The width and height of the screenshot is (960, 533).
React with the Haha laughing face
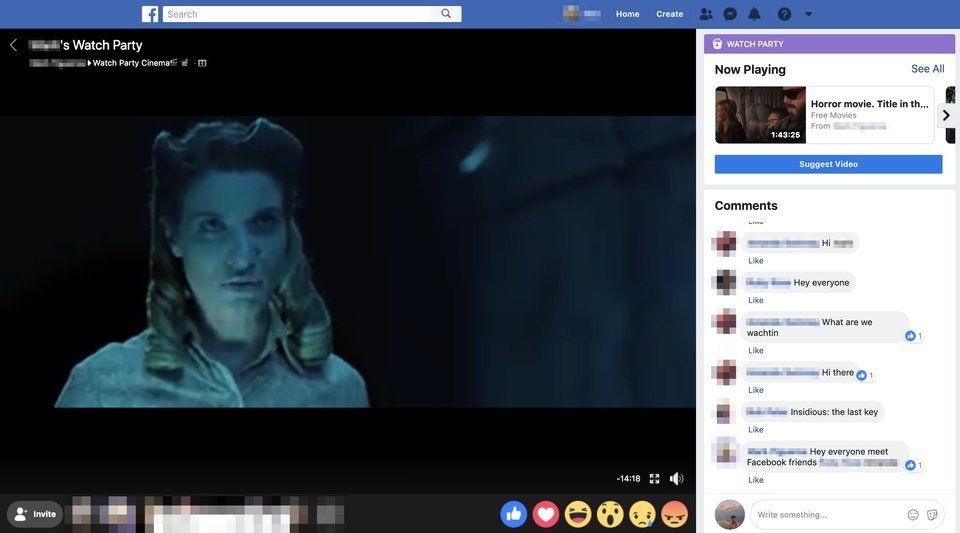[578, 514]
